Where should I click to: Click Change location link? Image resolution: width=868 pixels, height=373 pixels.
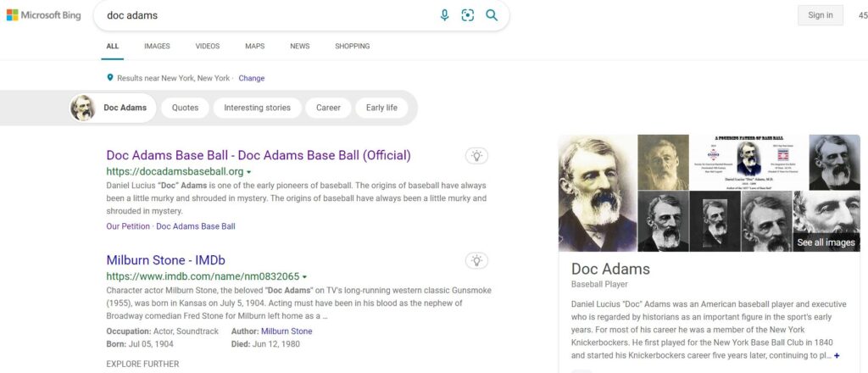pos(251,78)
